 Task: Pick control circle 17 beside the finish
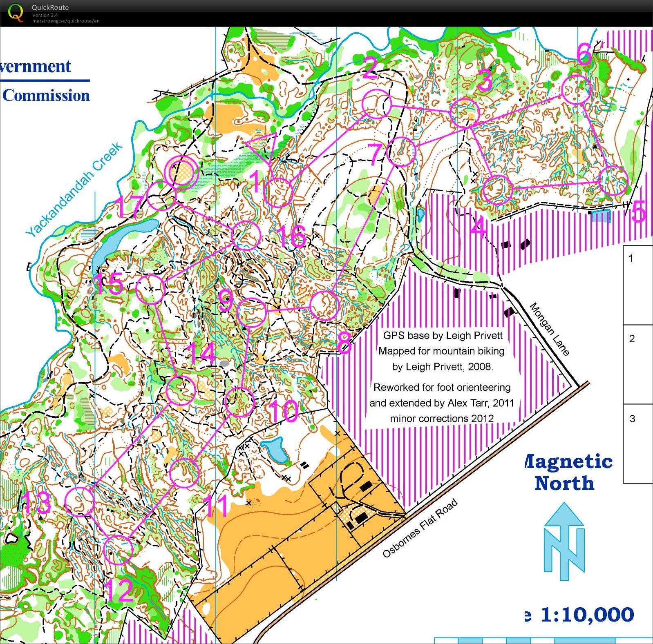[x=161, y=196]
